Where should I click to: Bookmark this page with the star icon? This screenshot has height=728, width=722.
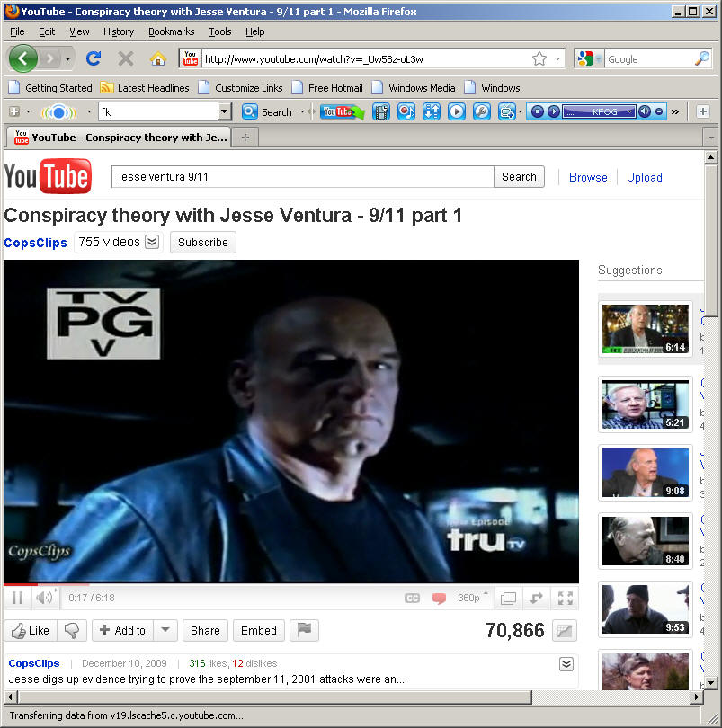click(x=539, y=59)
